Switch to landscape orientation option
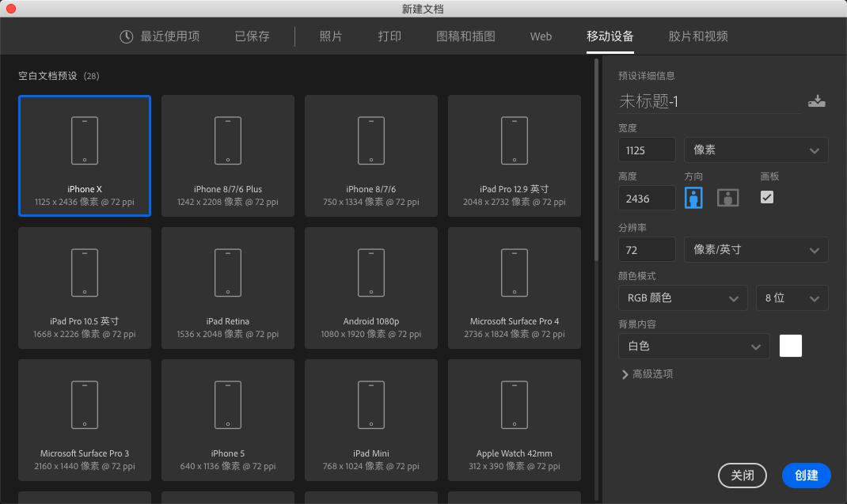Viewport: 847px width, 504px height. coord(727,197)
